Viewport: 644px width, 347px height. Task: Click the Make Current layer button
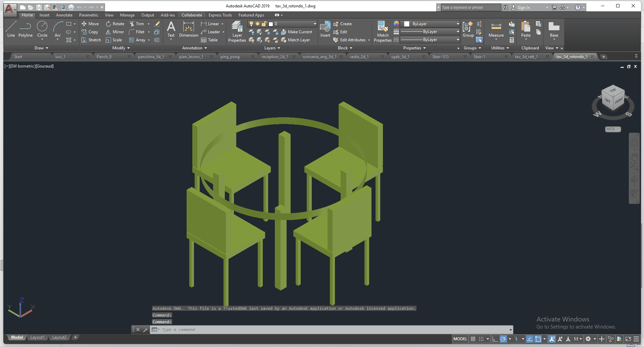pyautogui.click(x=297, y=32)
